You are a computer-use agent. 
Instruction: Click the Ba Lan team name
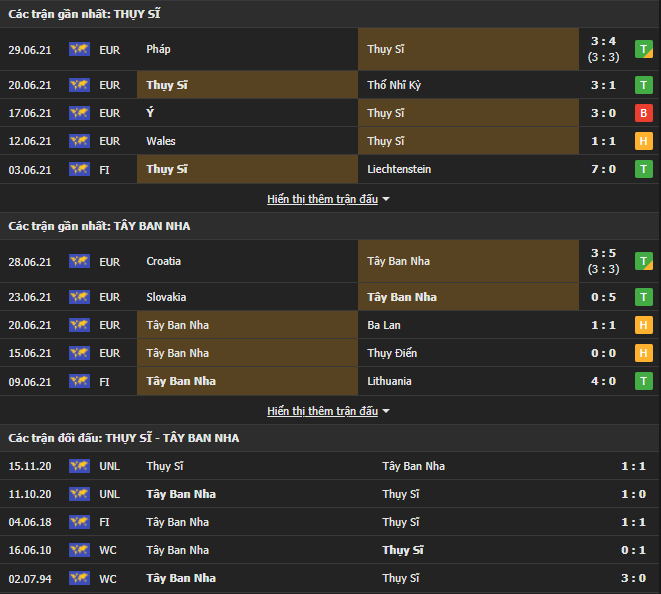click(x=383, y=325)
